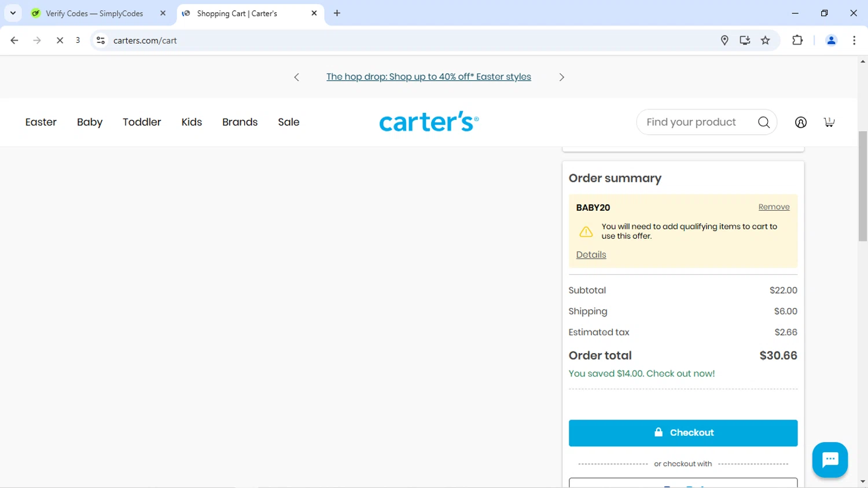Open the live chat bubble

830,460
